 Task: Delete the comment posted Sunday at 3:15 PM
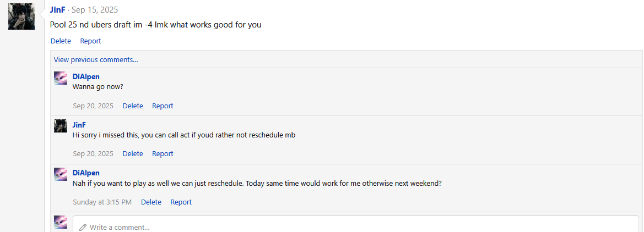tap(151, 202)
